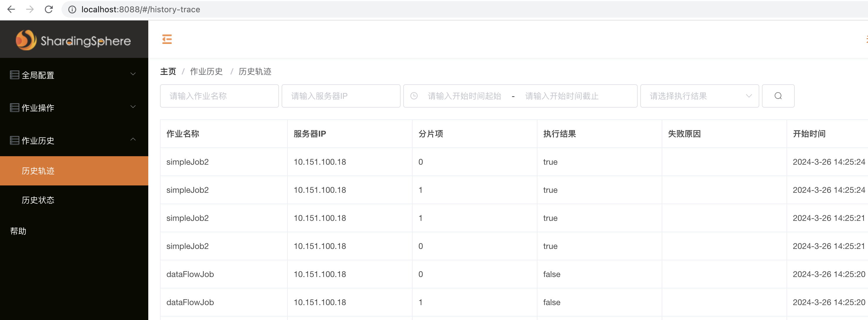868x320 pixels.
Task: Open the browser page info icon
Action: 72,9
